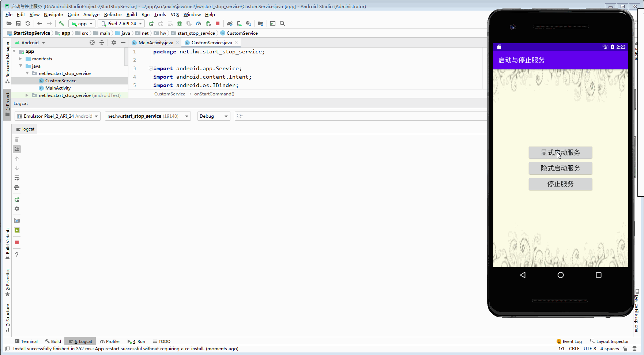The height and width of the screenshot is (355, 644).
Task: Select MainActivity in project tree
Action: (58, 88)
